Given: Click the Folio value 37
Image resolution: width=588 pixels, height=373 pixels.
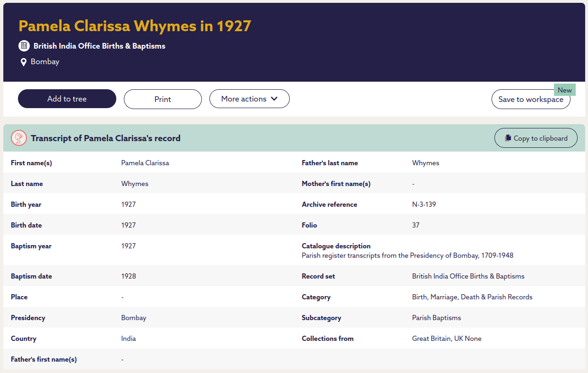Looking at the screenshot, I should (415, 225).
